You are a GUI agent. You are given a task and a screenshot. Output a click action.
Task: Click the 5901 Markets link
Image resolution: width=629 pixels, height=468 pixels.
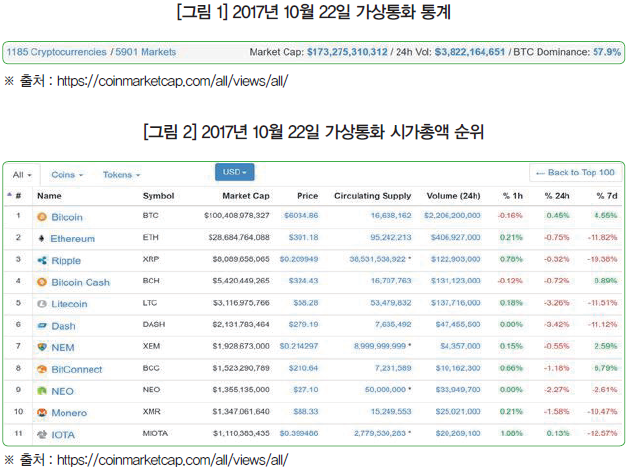[x=146, y=52]
